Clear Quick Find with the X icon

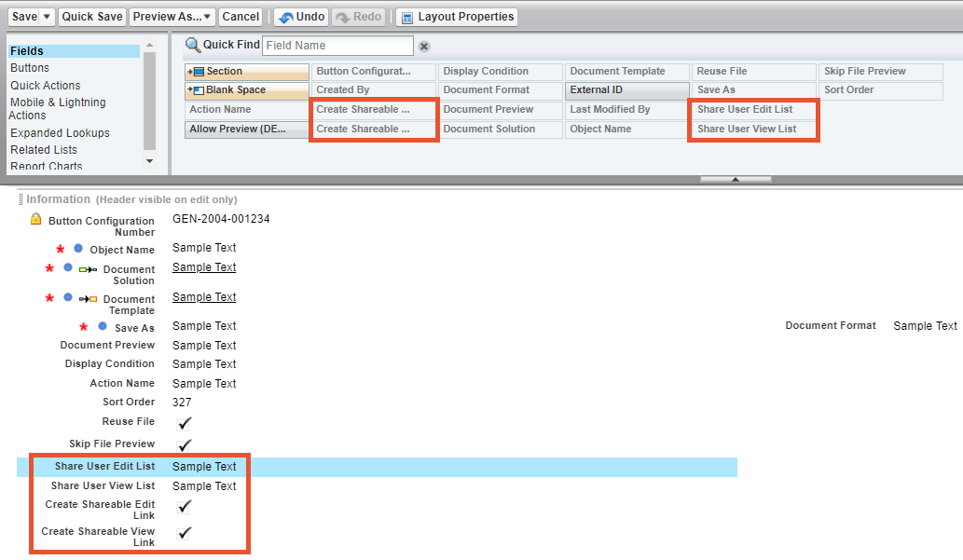pos(424,46)
